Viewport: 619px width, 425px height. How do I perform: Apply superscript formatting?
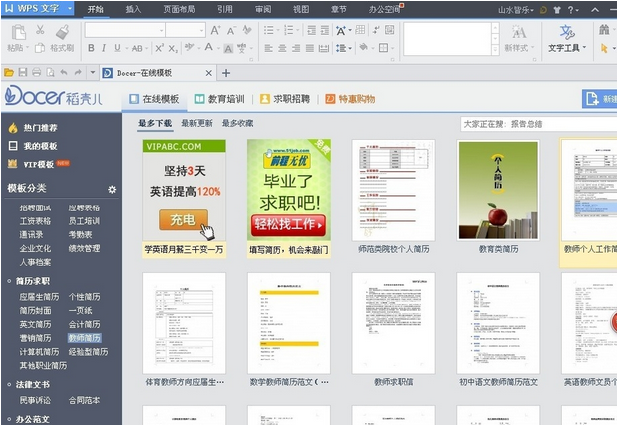(x=159, y=48)
